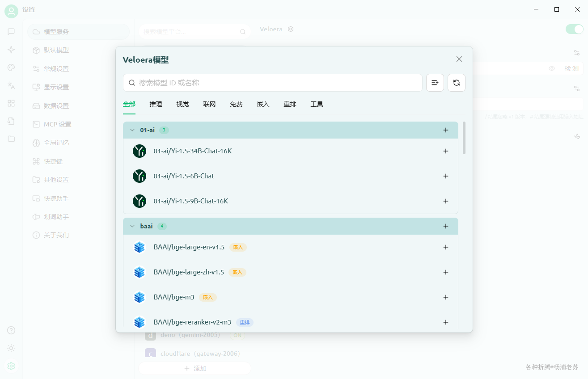The image size is (588, 379).
Task: Select the 推理 tab
Action: [x=156, y=104]
